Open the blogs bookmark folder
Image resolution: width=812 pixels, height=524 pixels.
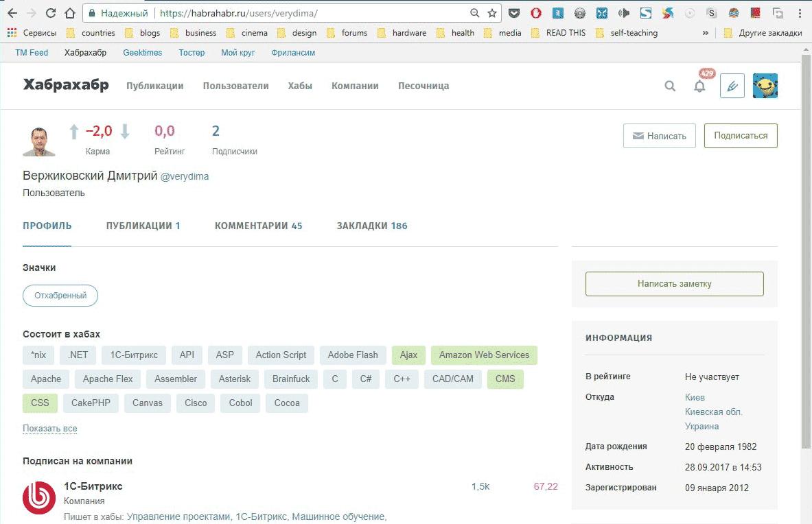(x=142, y=33)
